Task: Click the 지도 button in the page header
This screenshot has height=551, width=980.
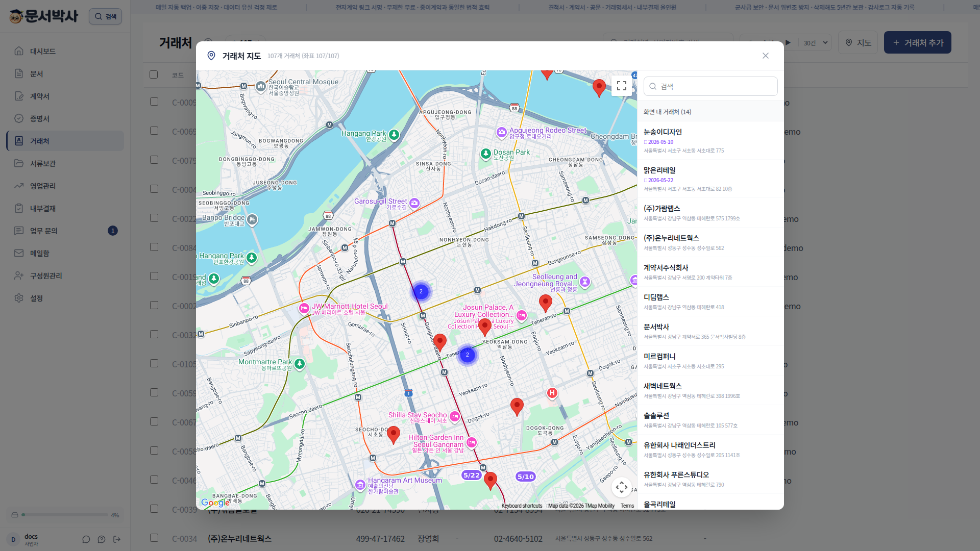Action: tap(858, 42)
